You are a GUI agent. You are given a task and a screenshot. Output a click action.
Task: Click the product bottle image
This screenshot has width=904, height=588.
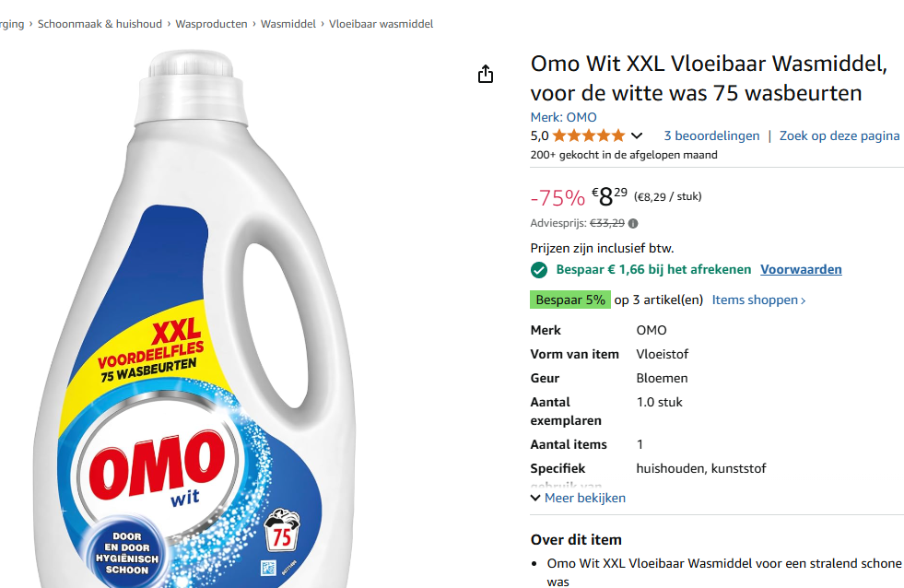click(212, 323)
